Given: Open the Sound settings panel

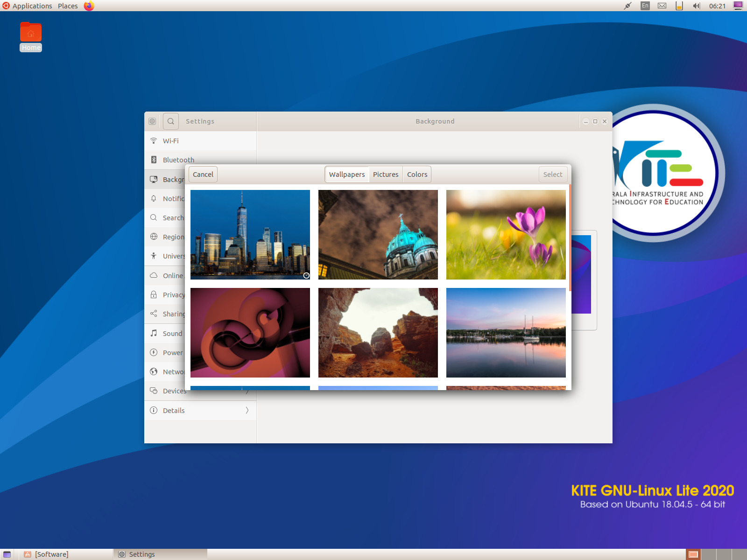Looking at the screenshot, I should coord(172,333).
